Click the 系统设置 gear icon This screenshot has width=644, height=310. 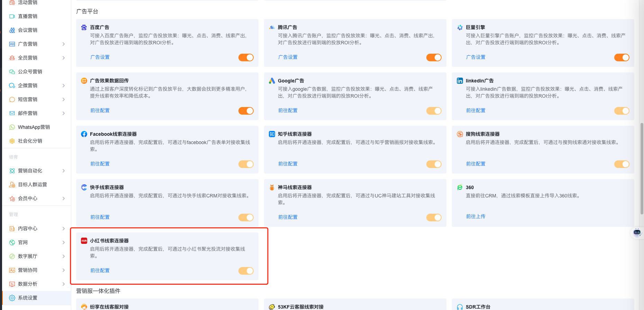coord(12,298)
